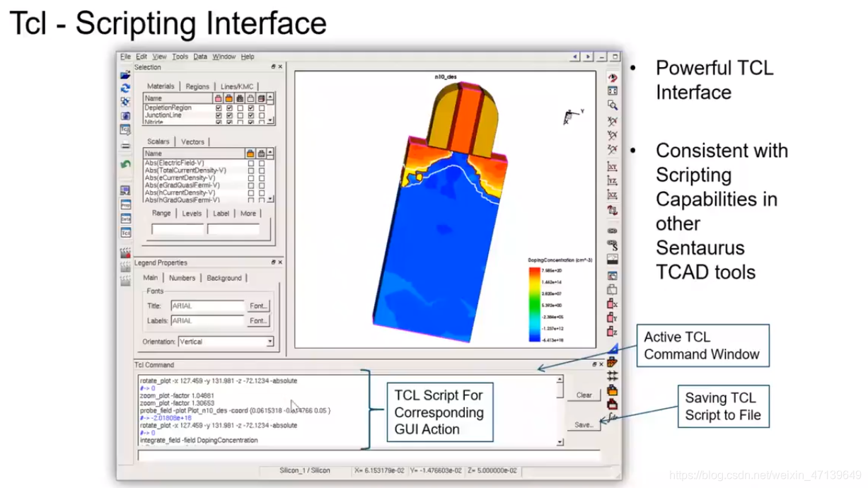Click the printer icon in left toolbar
The height and width of the screenshot is (488, 868).
pos(125,146)
